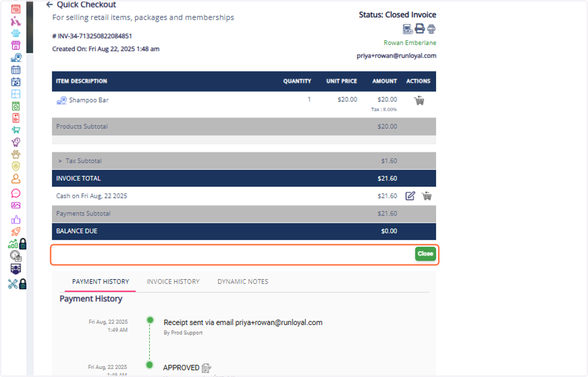Click the BALANCE DUE row label
The image size is (588, 377).
coord(77,231)
